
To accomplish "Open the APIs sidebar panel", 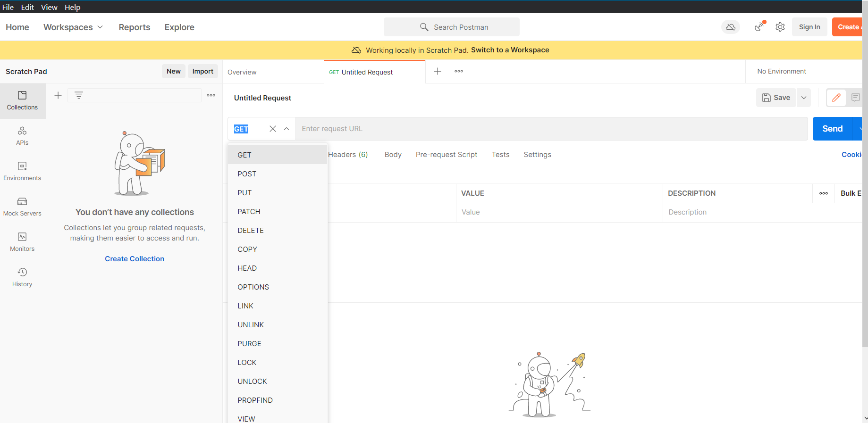I will tap(22, 136).
